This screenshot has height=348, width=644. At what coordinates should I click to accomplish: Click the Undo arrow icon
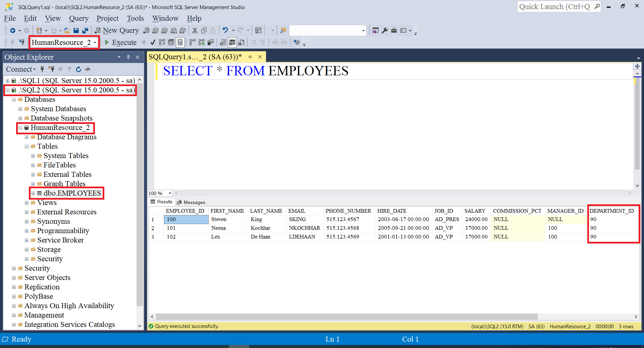225,30
